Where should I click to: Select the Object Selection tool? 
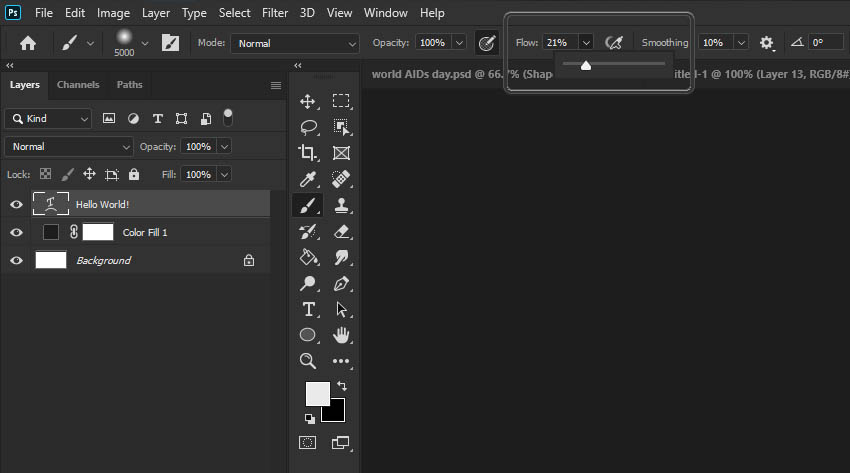(x=341, y=127)
